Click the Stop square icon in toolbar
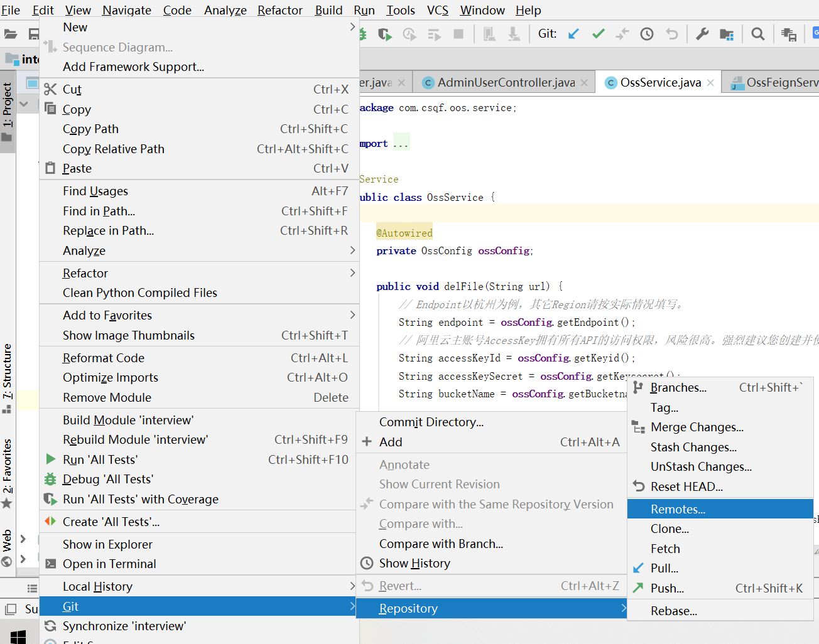This screenshot has width=819, height=644. tap(458, 34)
